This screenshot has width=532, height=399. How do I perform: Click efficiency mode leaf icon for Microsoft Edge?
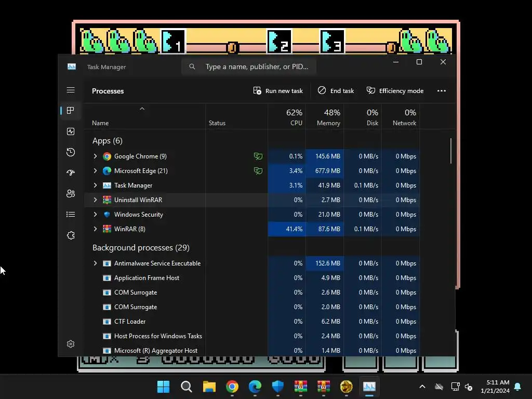click(258, 170)
